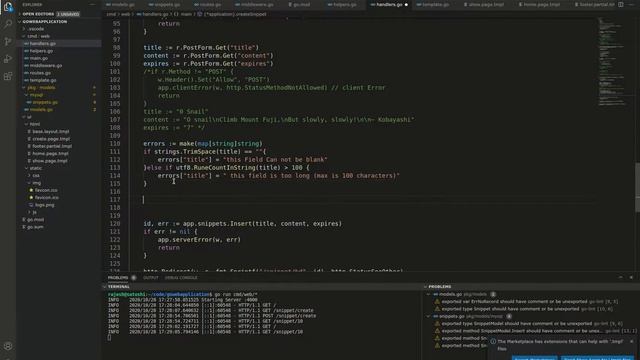This screenshot has height=360, width=640.
Task: Open helpers.go in the Explorer tree
Action: click(41, 51)
